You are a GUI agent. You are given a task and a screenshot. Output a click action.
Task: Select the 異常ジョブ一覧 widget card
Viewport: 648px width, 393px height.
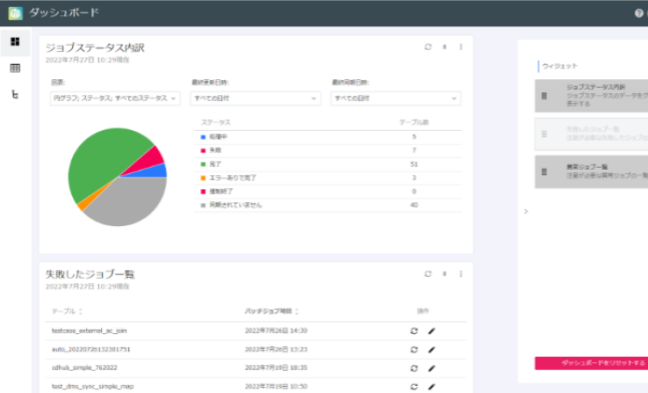coord(591,172)
